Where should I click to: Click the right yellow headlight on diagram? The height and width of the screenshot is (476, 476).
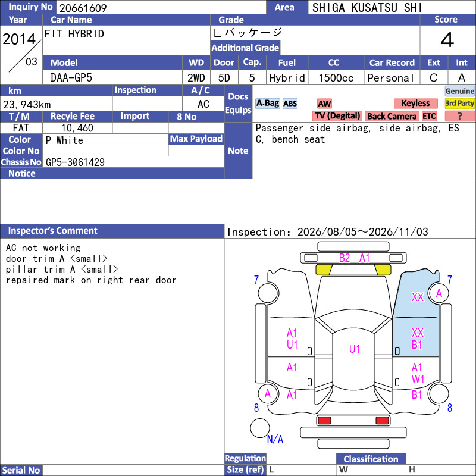[383, 270]
